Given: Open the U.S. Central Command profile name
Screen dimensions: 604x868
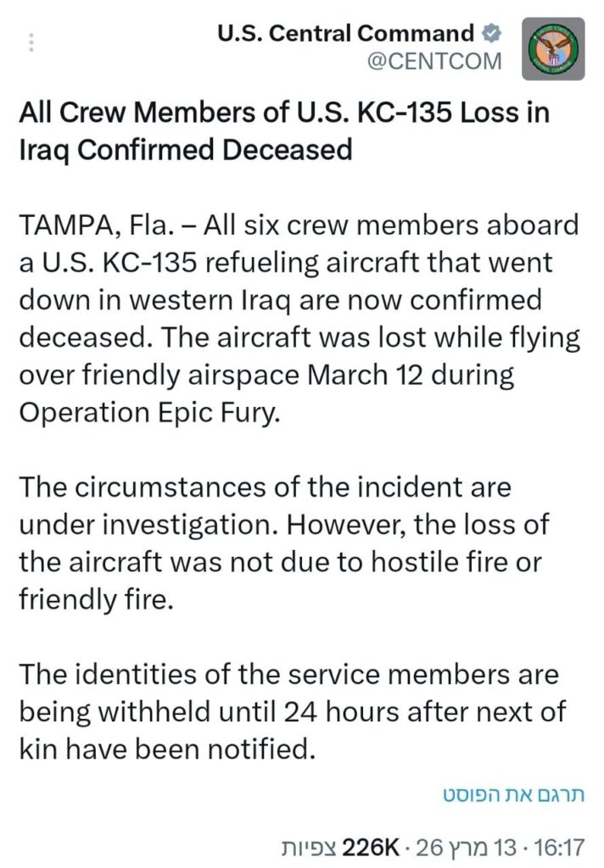Looking at the screenshot, I should pos(345,34).
